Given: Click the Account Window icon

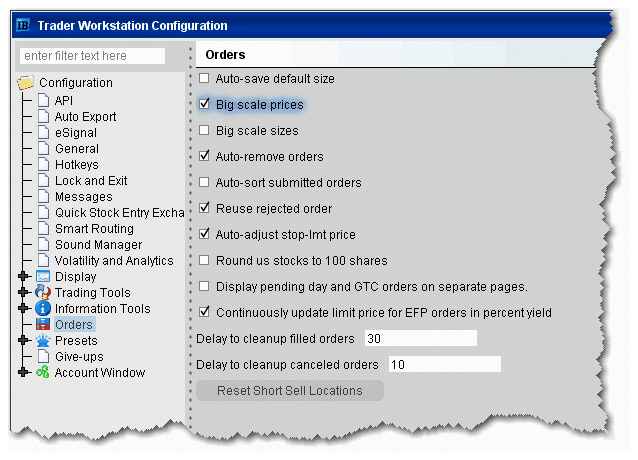Looking at the screenshot, I should [43, 372].
